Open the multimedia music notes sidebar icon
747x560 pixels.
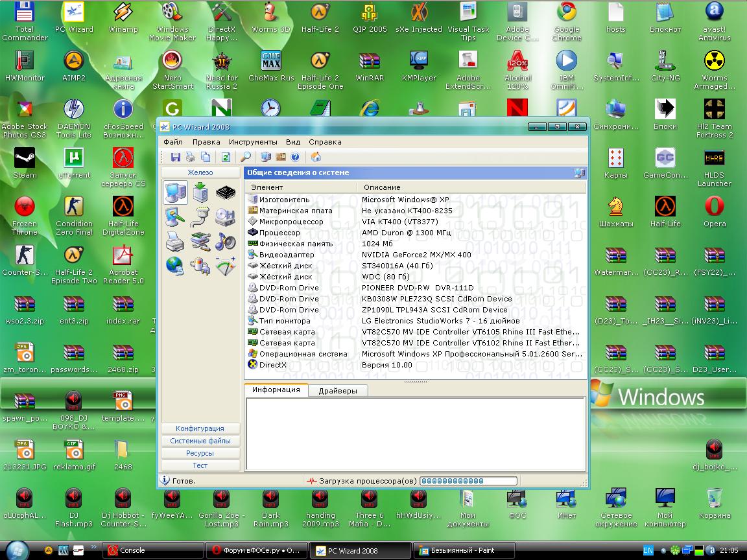tap(225, 241)
